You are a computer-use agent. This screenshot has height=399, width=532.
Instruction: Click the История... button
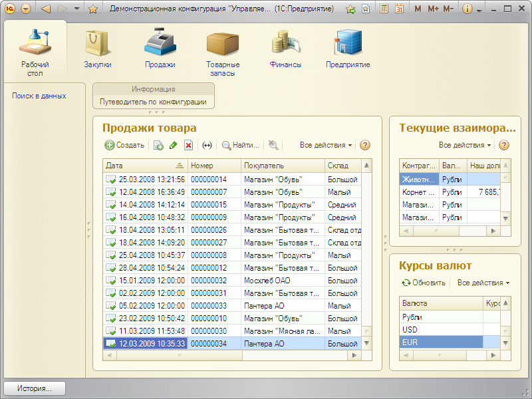(35, 388)
